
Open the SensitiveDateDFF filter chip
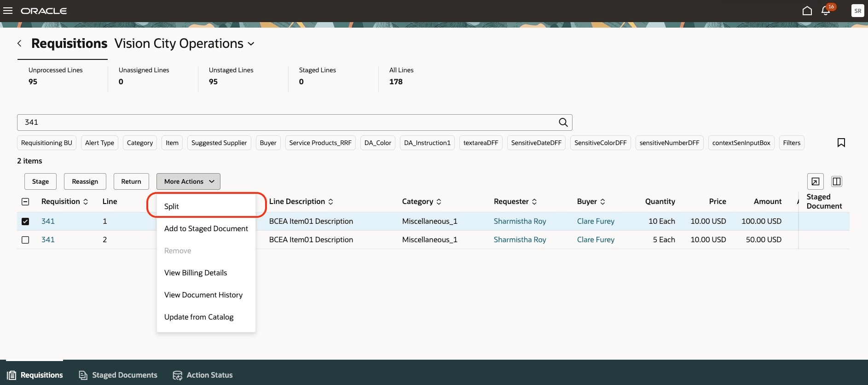[536, 143]
